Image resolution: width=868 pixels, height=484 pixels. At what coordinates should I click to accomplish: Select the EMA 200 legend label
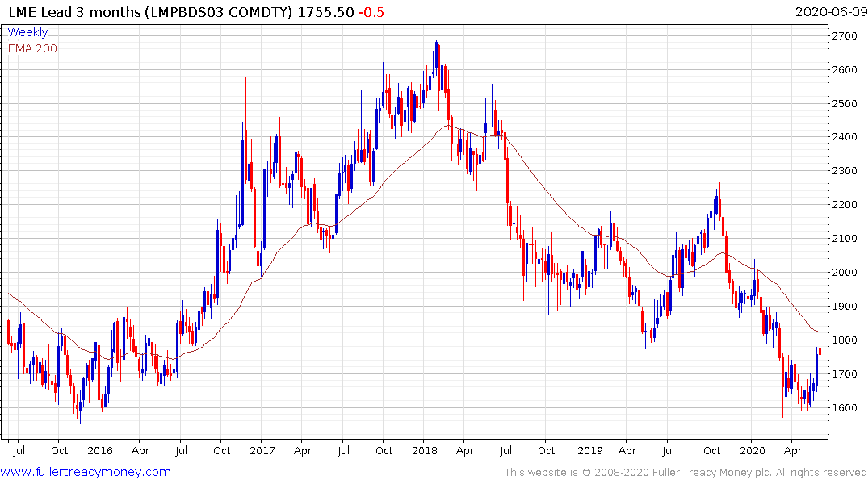click(x=32, y=48)
